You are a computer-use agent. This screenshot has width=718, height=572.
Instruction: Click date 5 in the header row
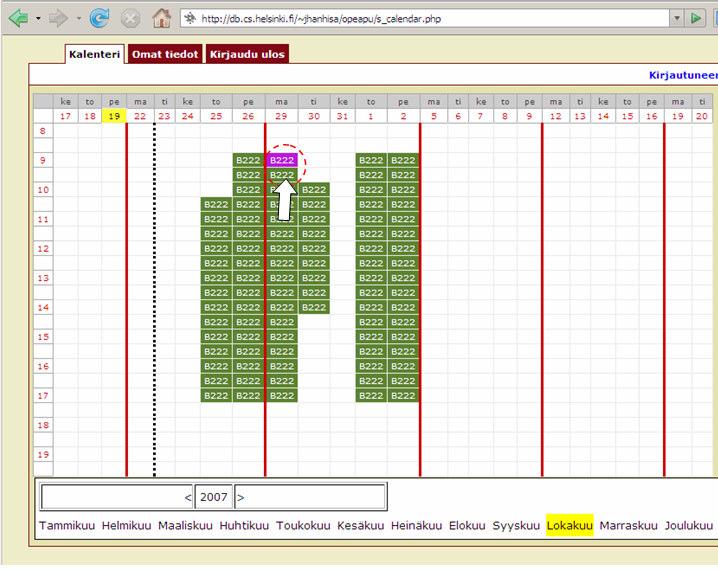(x=434, y=116)
